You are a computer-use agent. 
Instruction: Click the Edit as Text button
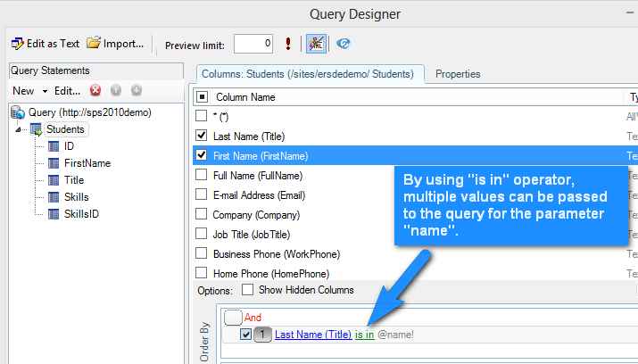tap(46, 43)
